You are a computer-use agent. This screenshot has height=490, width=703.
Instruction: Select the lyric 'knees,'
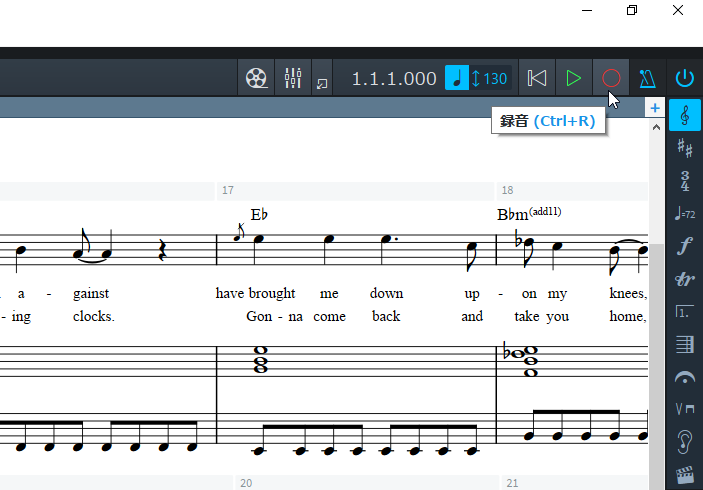[628, 294]
